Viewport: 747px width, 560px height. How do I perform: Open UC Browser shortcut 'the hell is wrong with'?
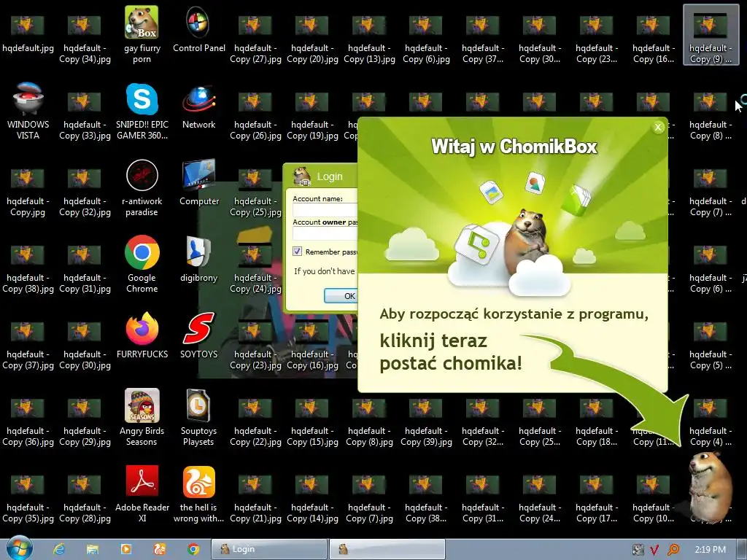[x=198, y=494]
